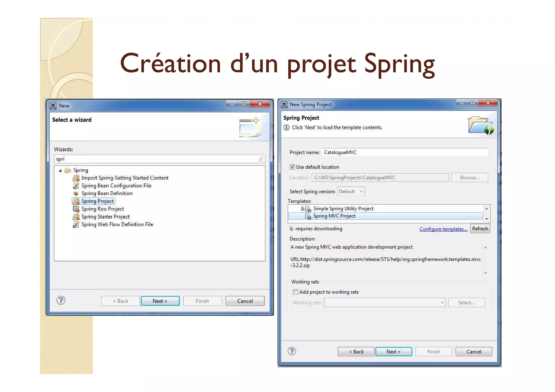
Task: Select Spring Project in wizard list
Action: pos(98,201)
